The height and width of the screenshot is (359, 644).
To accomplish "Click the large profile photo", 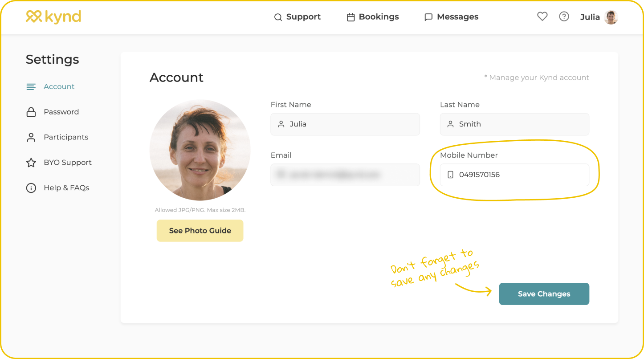I will pos(200,150).
